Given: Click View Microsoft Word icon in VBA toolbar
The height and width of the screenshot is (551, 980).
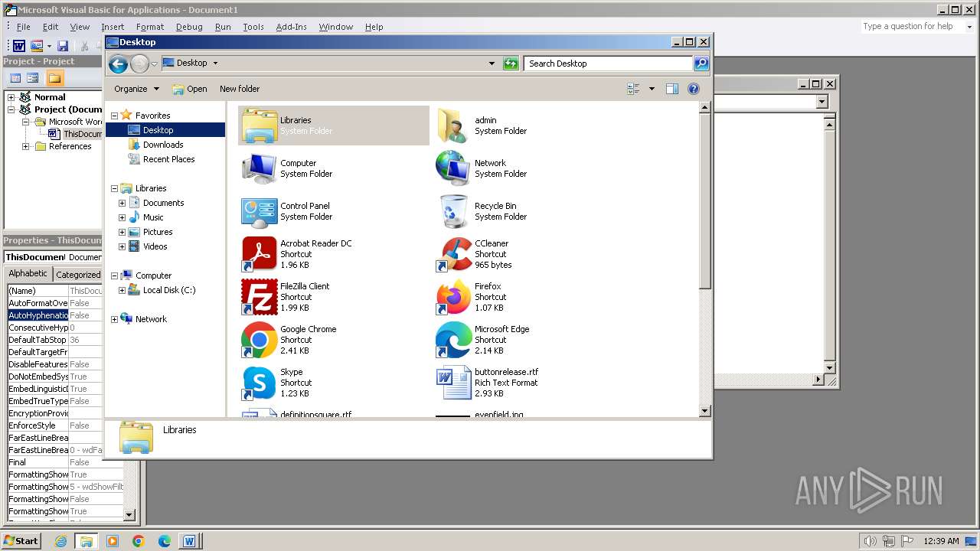Looking at the screenshot, I should pyautogui.click(x=19, y=47).
